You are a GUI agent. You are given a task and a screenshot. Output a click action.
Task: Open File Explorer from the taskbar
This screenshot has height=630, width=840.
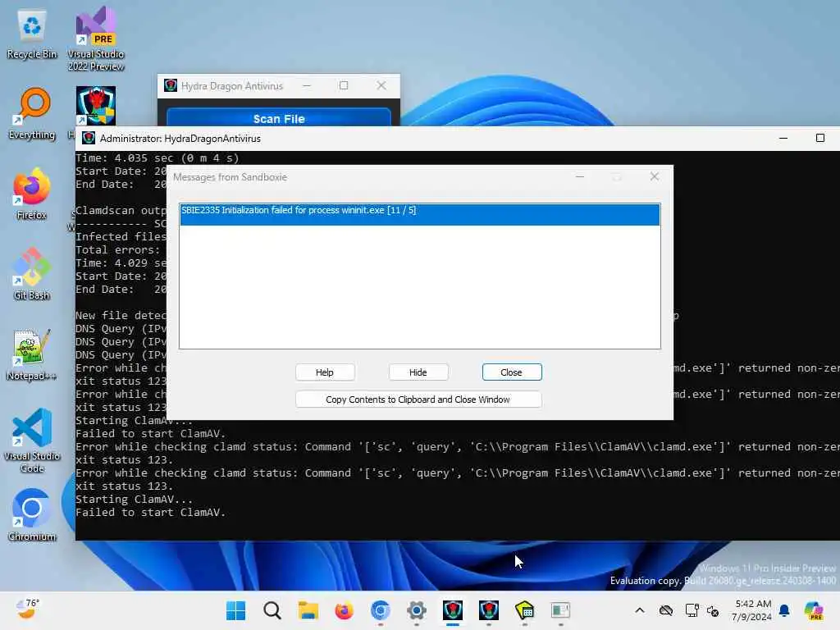(x=308, y=610)
